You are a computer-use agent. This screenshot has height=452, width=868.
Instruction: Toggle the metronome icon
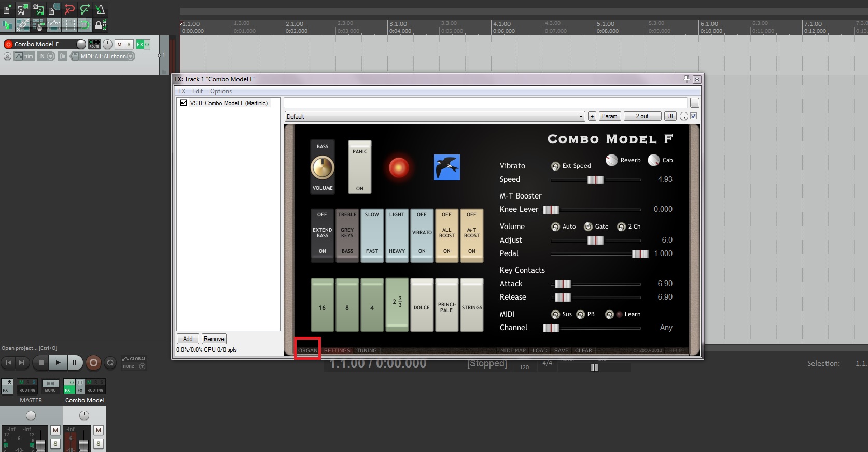pos(101,9)
